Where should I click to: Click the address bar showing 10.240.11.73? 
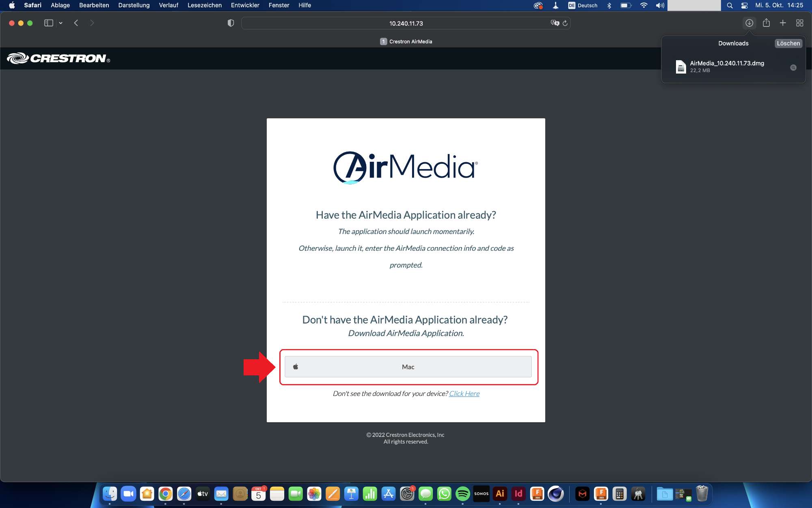tap(406, 23)
